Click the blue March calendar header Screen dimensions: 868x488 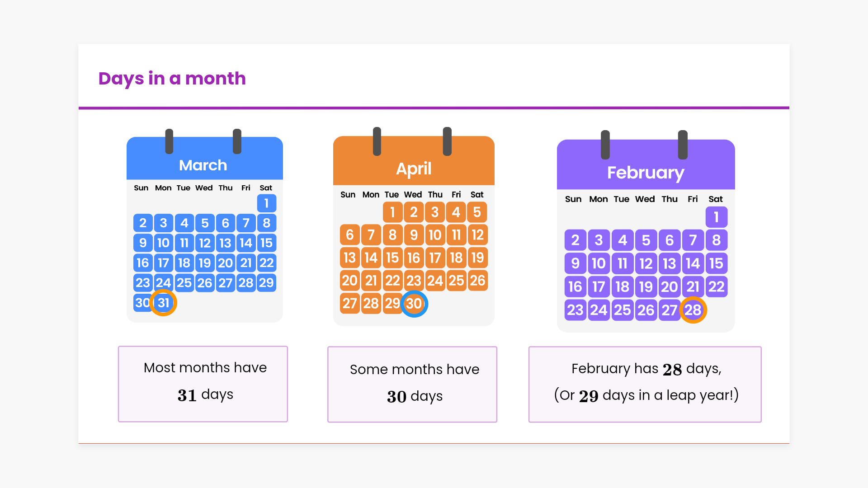[203, 165]
